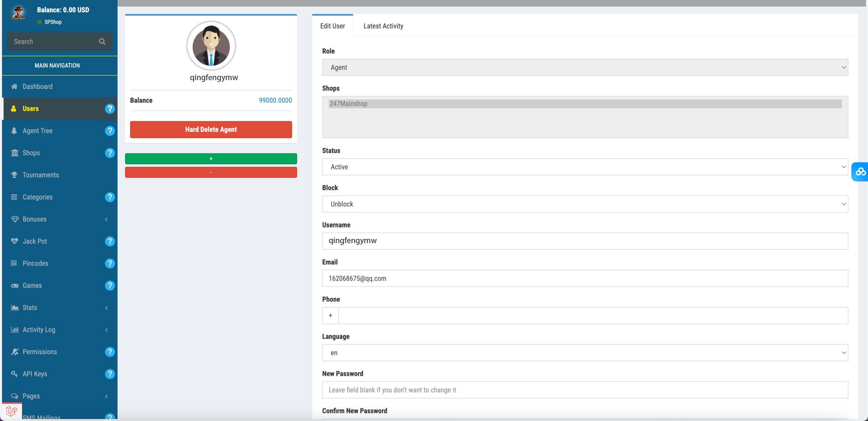Open the Role dropdown showing Agent
Screen dimensions: 868x421
tap(585, 68)
